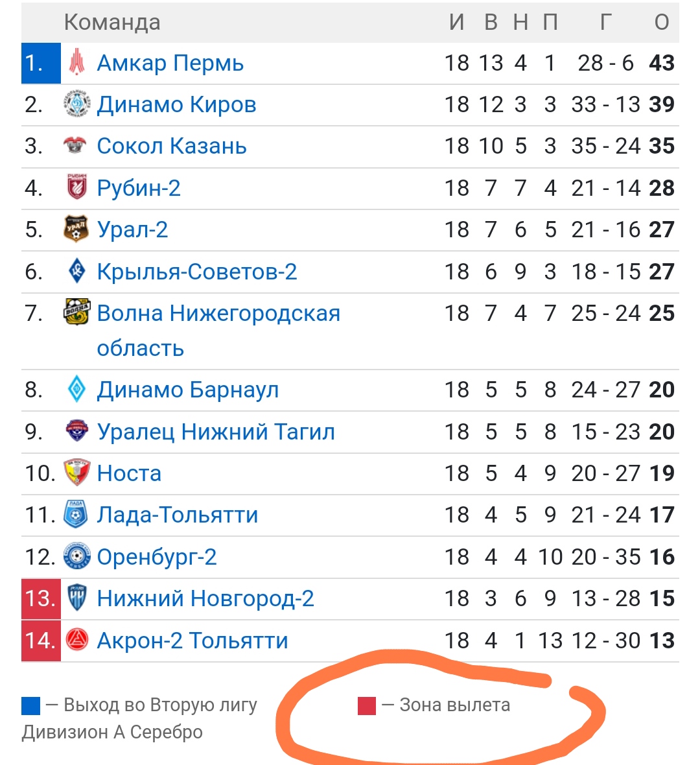Select the О points column header

point(662,23)
